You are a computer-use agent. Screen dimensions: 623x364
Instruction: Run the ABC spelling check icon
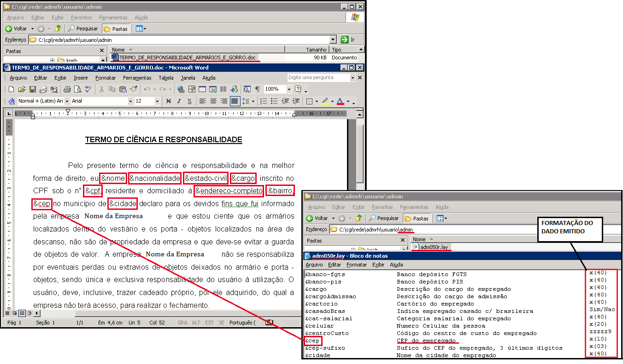(88, 89)
